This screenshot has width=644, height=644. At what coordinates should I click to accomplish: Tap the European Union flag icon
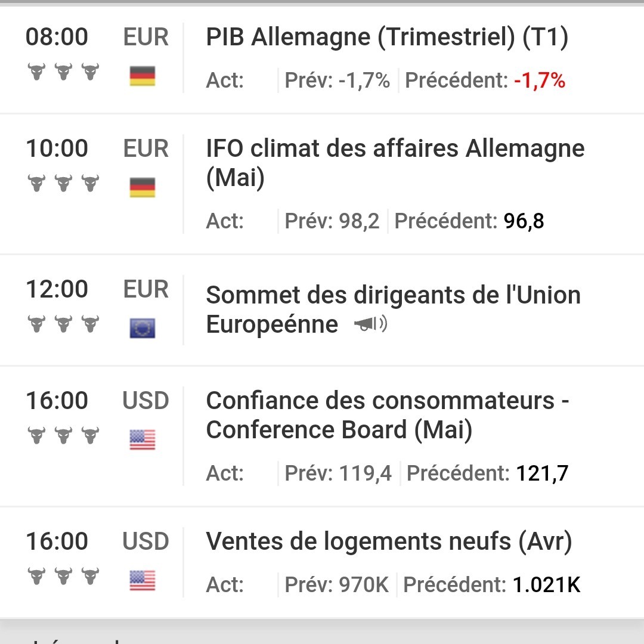[143, 328]
